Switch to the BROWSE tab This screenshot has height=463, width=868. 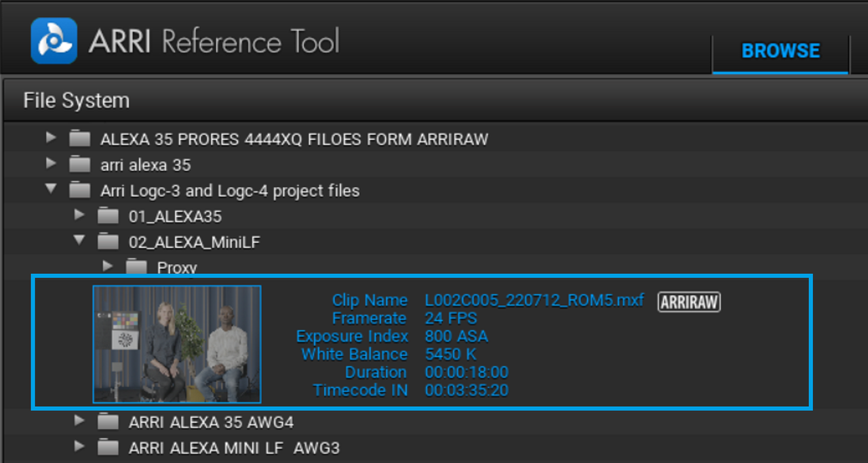pos(781,52)
